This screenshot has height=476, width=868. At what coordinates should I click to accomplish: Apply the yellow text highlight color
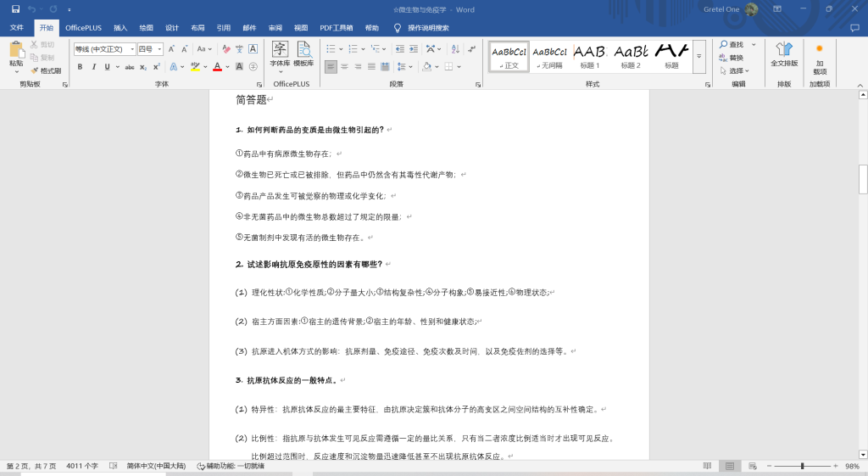click(195, 66)
